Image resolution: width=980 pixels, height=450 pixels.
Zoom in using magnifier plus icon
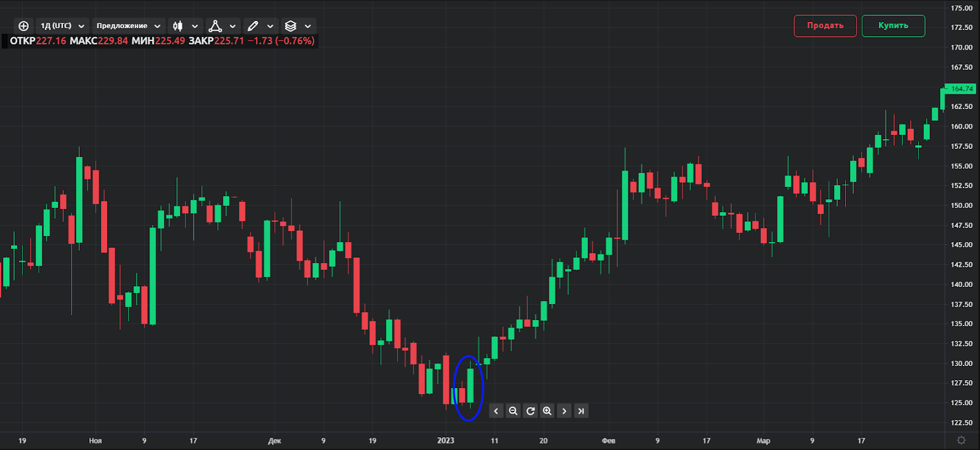point(547,411)
